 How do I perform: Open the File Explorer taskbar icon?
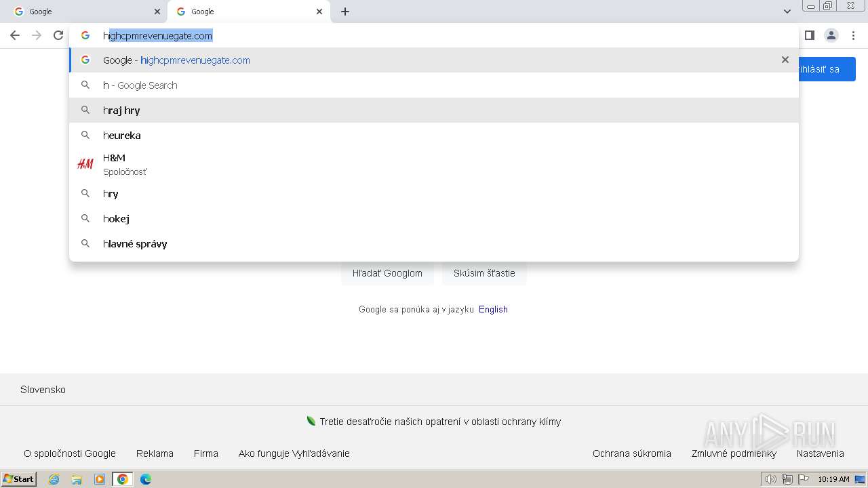tap(77, 479)
